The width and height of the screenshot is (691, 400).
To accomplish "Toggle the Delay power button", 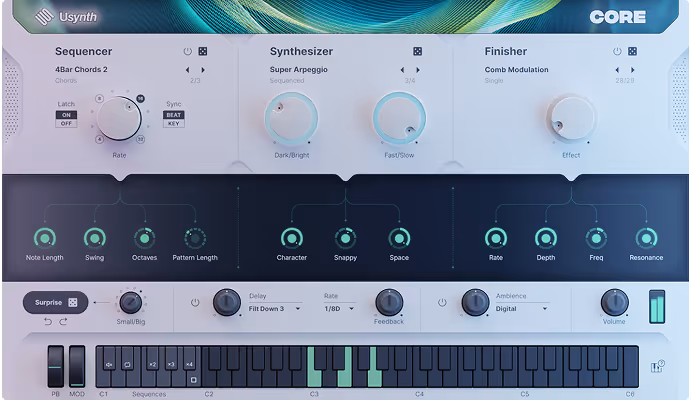I will (x=195, y=303).
